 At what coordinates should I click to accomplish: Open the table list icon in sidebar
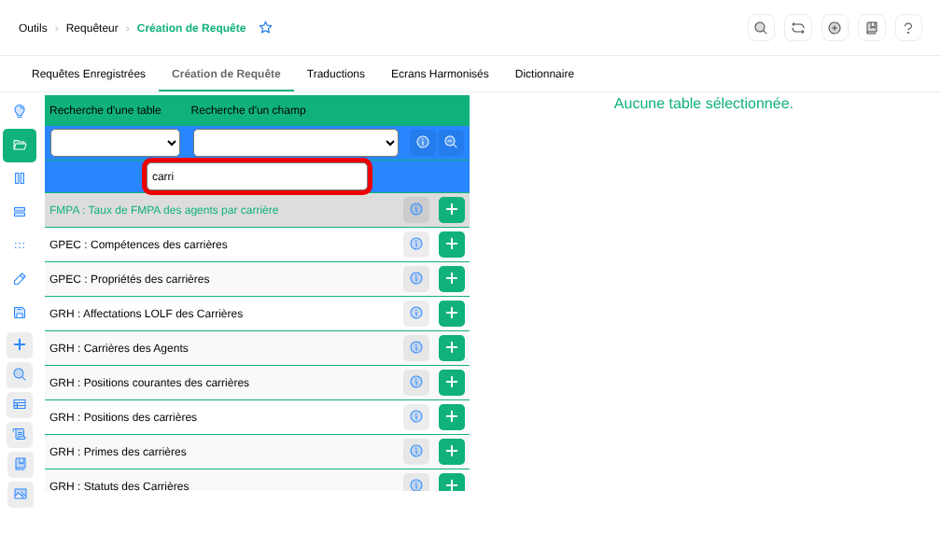click(x=20, y=404)
